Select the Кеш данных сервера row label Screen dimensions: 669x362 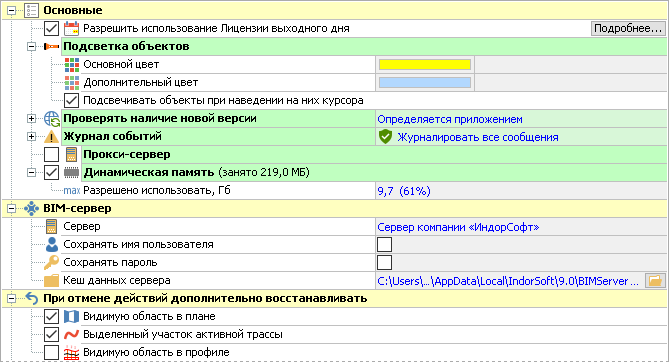(117, 280)
